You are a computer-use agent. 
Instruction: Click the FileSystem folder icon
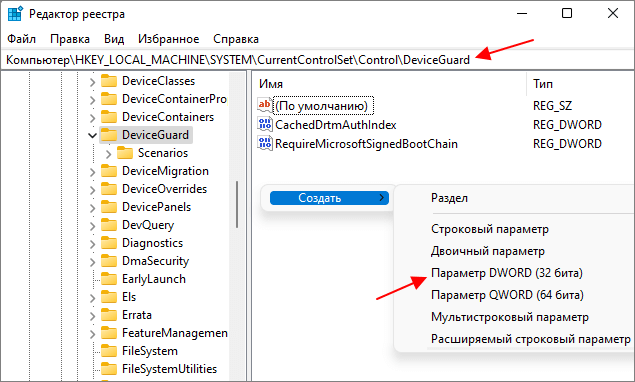point(109,351)
